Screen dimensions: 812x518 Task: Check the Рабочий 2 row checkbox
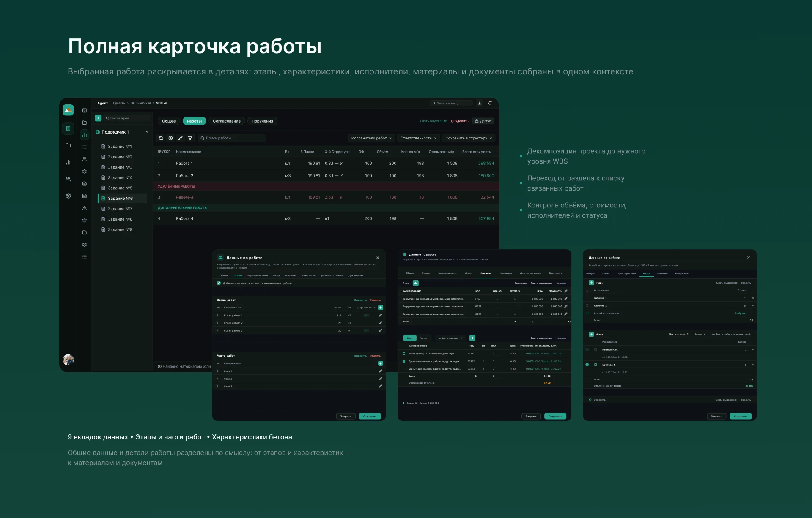pos(587,305)
